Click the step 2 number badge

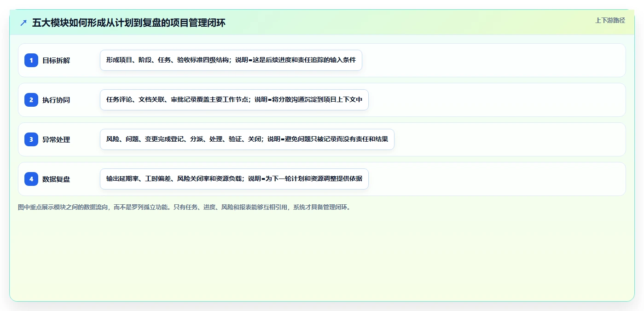point(31,100)
